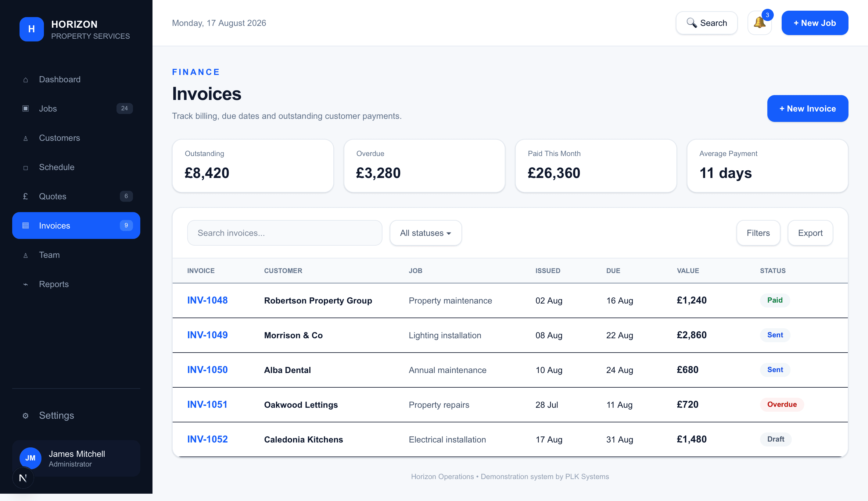This screenshot has height=501, width=868.
Task: Open the Schedule page
Action: click(x=76, y=167)
